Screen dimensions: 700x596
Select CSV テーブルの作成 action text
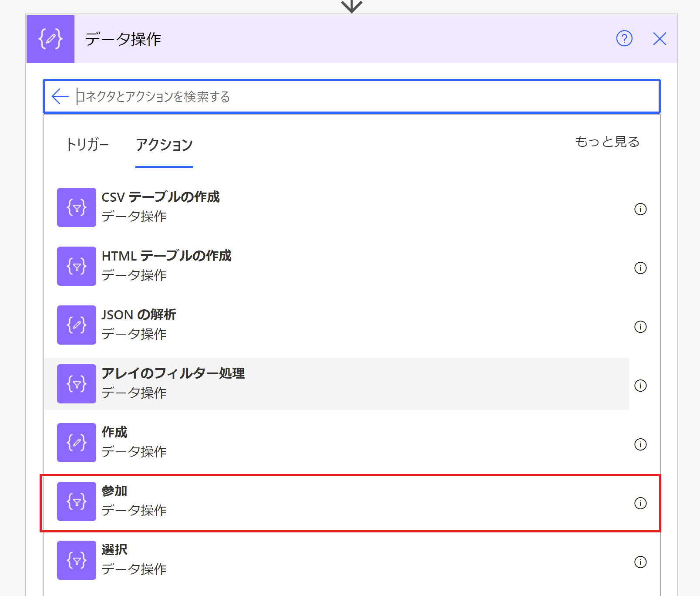click(x=161, y=197)
